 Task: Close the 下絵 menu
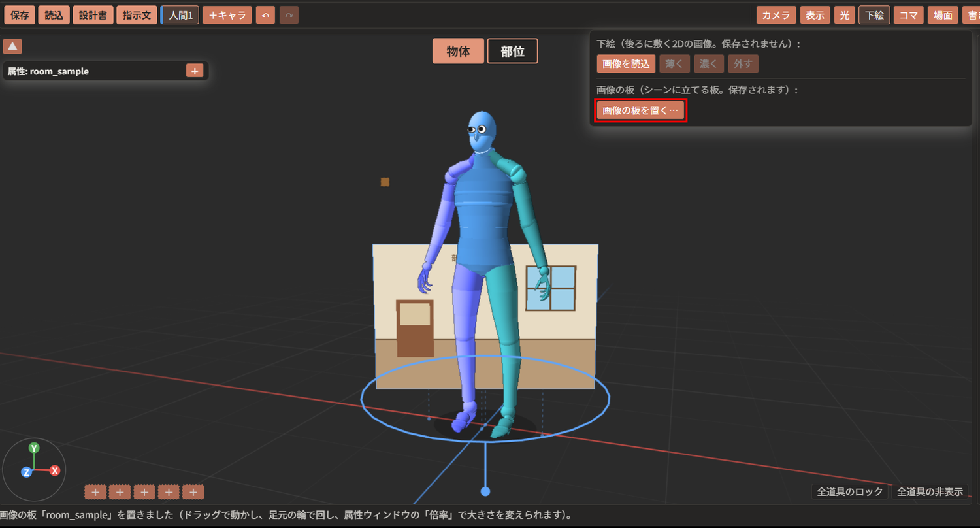[874, 15]
